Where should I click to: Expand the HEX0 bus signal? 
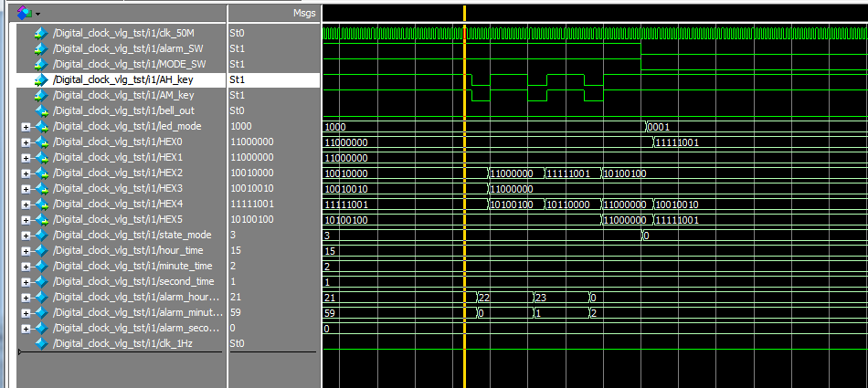(25, 142)
